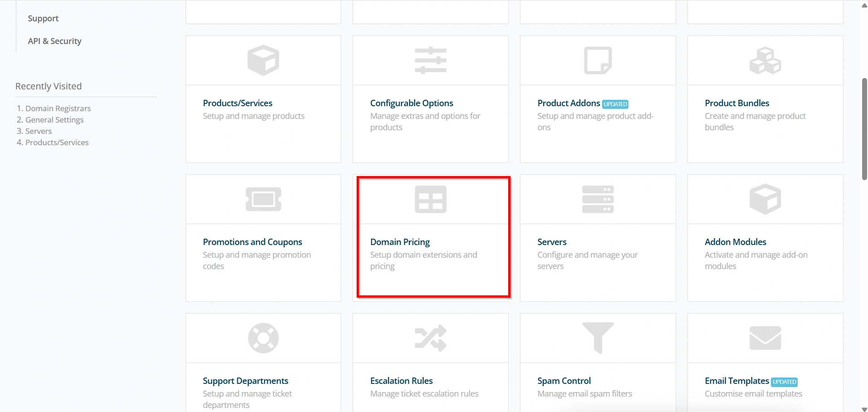
Task: Click the Product Addons sticky note icon
Action: 598,60
